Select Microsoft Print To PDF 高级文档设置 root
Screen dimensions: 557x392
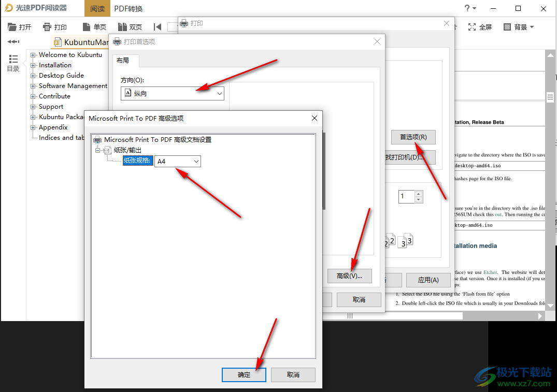click(158, 139)
